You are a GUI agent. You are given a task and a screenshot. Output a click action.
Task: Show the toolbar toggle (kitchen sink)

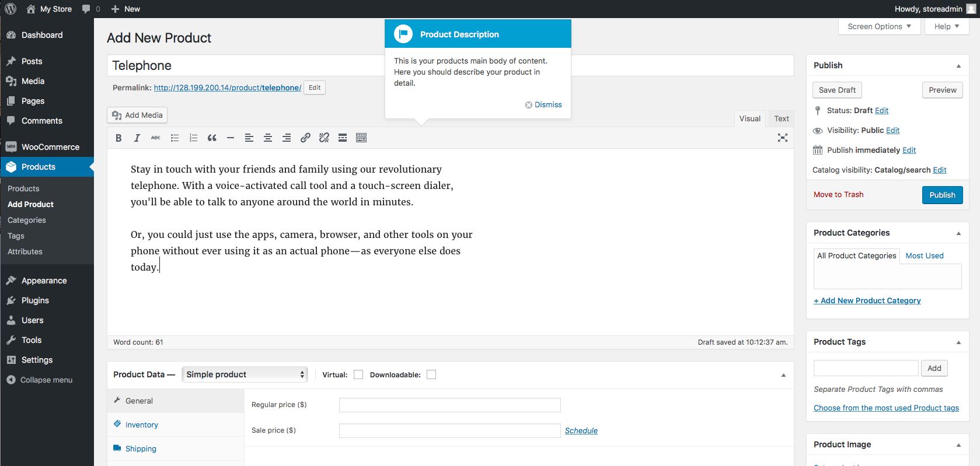[x=361, y=138]
